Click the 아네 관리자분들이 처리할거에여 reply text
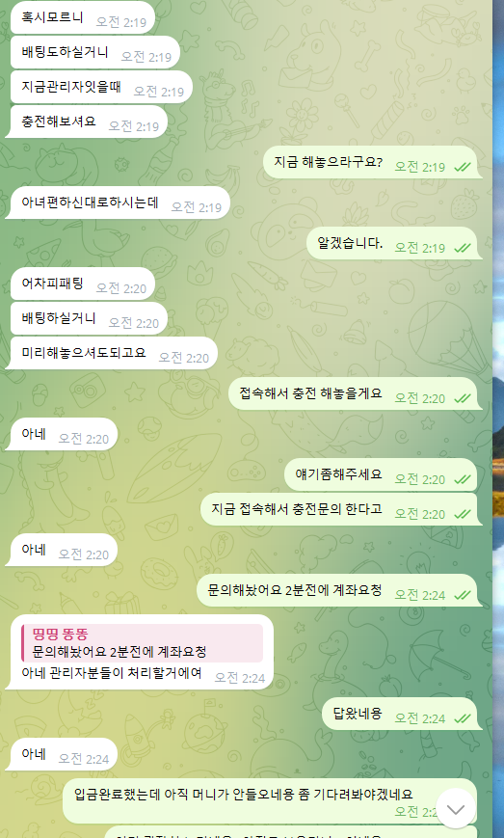This screenshot has height=838, width=504. 112,673
